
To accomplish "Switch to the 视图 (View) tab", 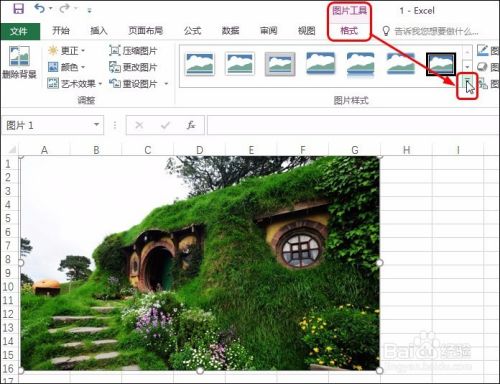I will [306, 31].
